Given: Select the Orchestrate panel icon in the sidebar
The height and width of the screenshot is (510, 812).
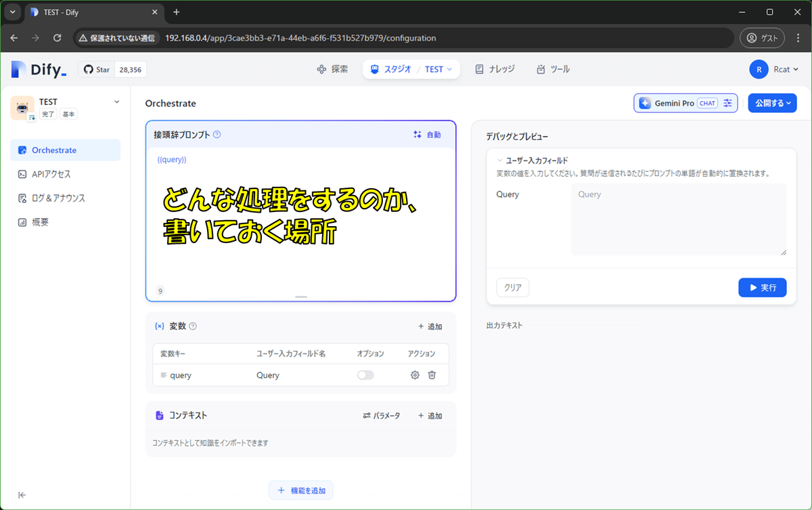Looking at the screenshot, I should [22, 150].
